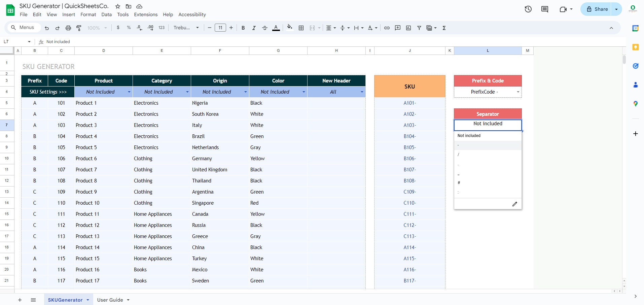Open Google Maps in the side panel
This screenshot has width=644, height=305.
(x=635, y=104)
